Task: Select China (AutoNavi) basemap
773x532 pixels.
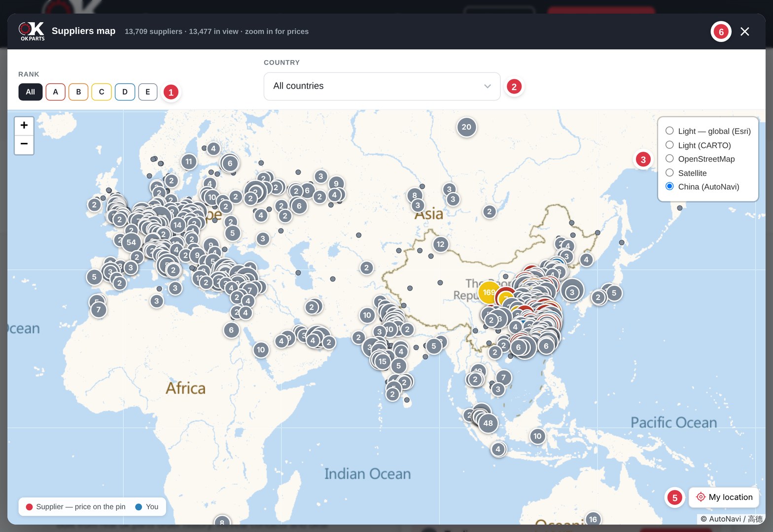Action: click(703, 187)
